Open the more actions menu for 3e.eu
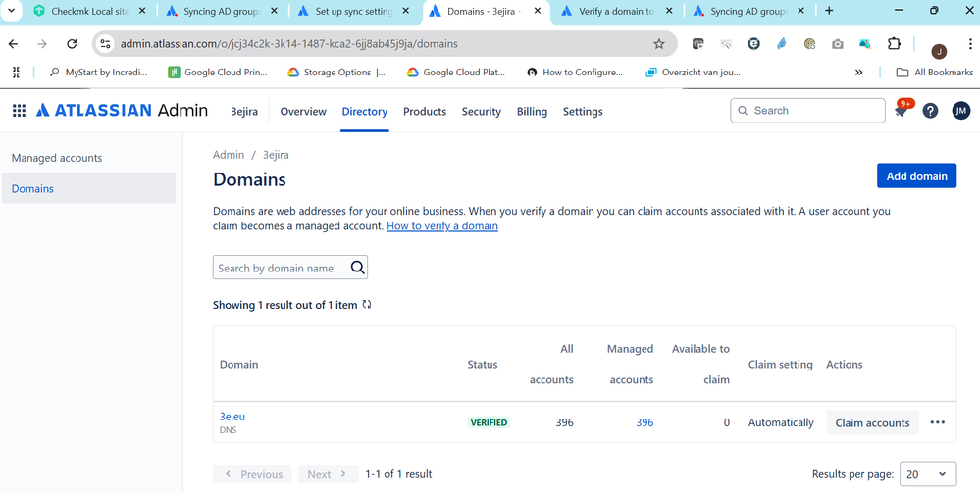Image resolution: width=980 pixels, height=493 pixels. pyautogui.click(x=937, y=422)
